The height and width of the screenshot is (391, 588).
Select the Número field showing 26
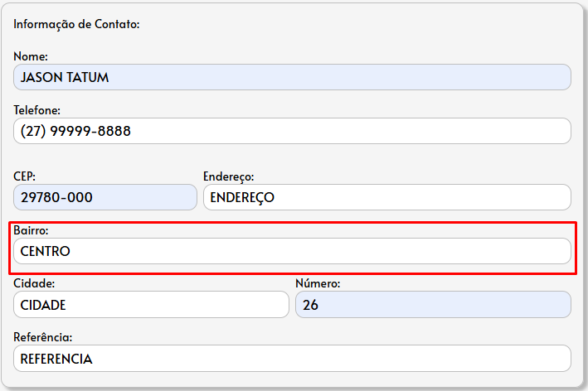433,305
